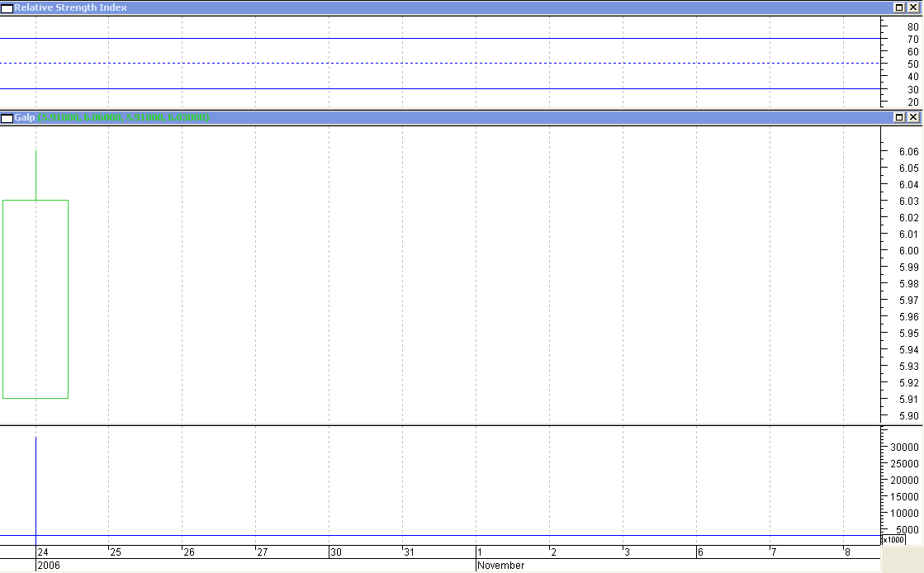Click the 80 label on RSI axis
924x573 pixels.
912,27
